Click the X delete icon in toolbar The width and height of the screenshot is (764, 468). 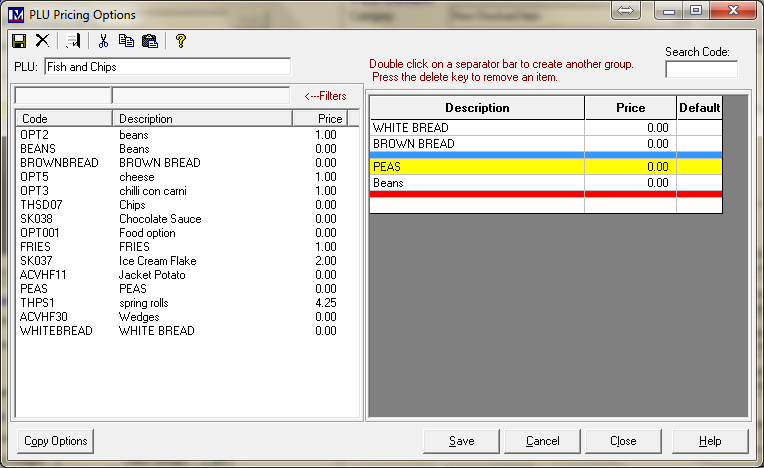(42, 41)
